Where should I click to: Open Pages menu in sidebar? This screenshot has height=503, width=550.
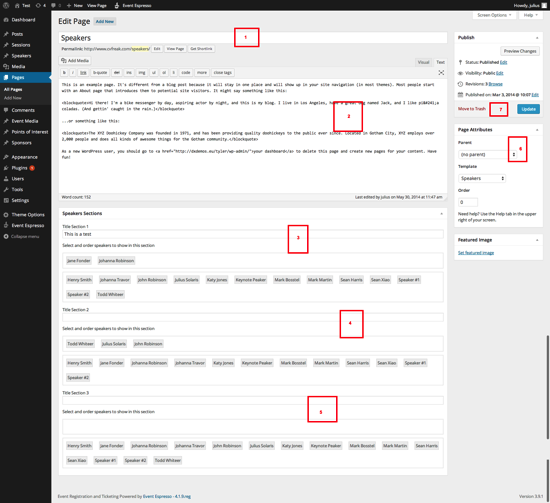coord(25,78)
